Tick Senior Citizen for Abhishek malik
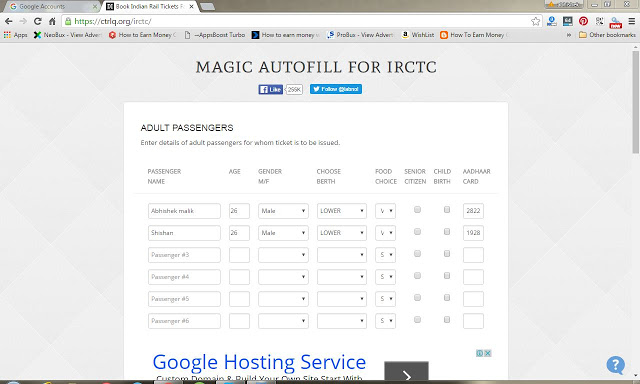This screenshot has width=640, height=384. pyautogui.click(x=417, y=209)
